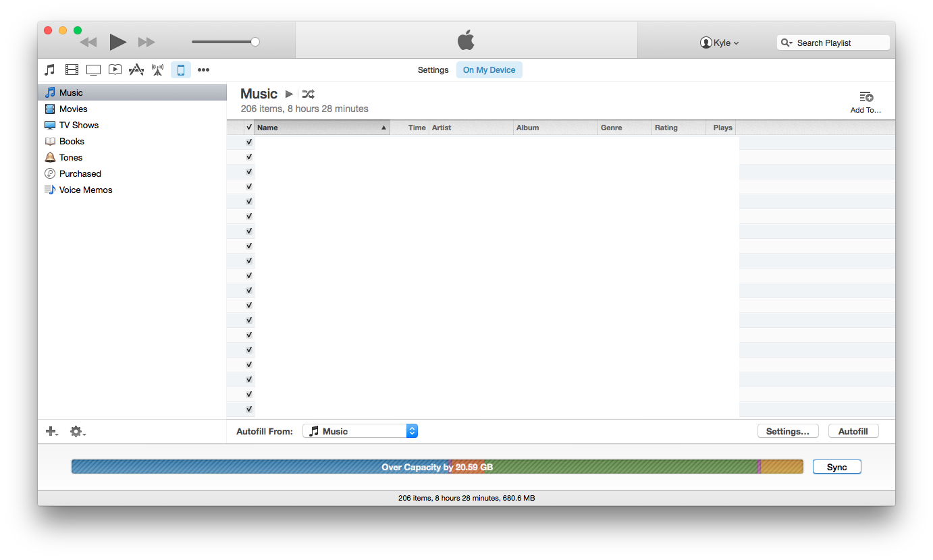Select TV Shows in the device sidebar
933x560 pixels.
pyautogui.click(x=132, y=125)
